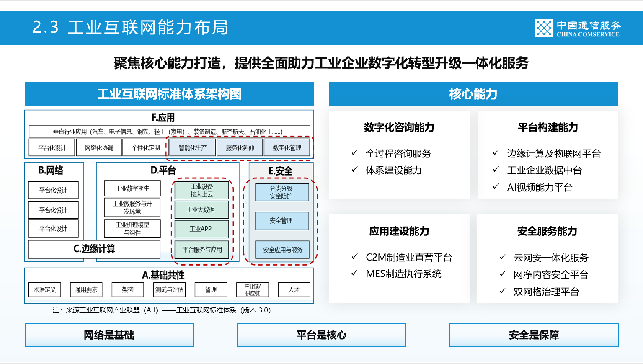
Task: Click the 垂直行业应用 industry list row
Action: 169,132
